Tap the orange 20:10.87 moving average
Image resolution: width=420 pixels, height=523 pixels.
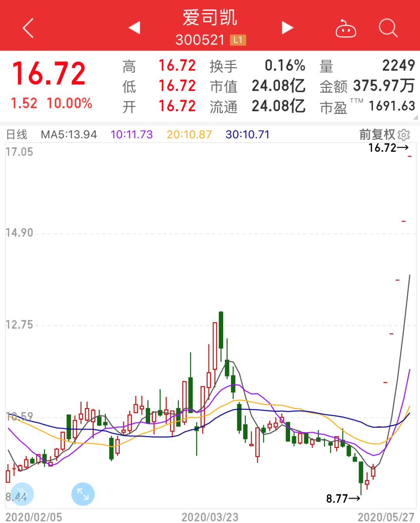189,135
